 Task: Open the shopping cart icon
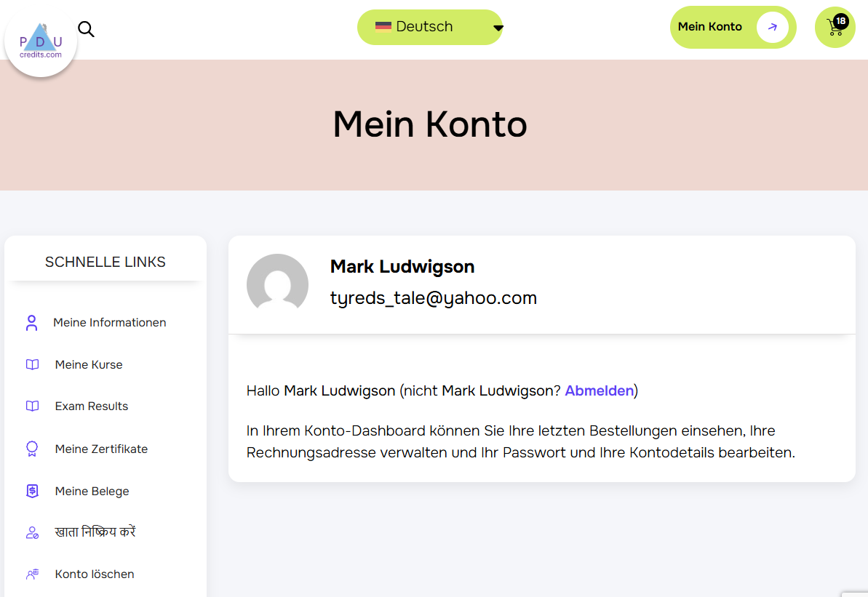(x=835, y=28)
